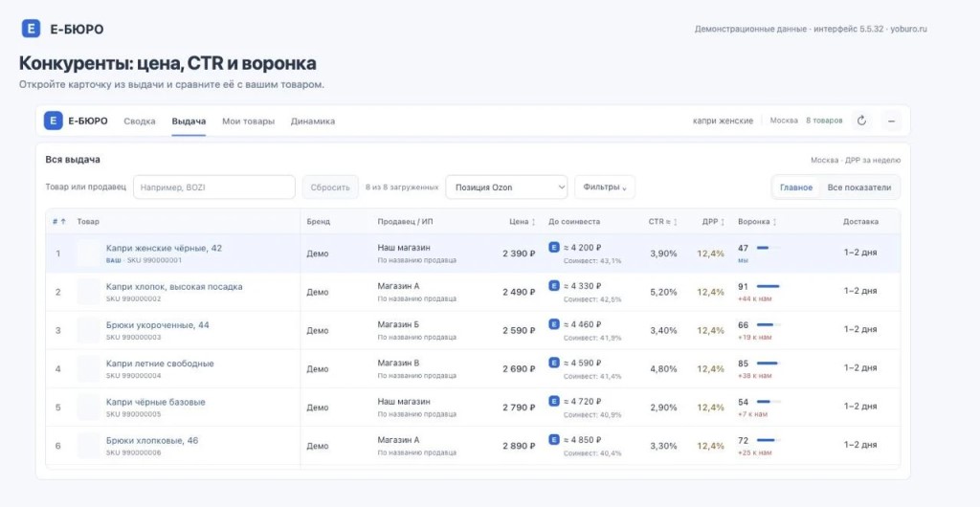The width and height of the screenshot is (980, 507).
Task: Click the +44 к нам label
Action: [754, 299]
